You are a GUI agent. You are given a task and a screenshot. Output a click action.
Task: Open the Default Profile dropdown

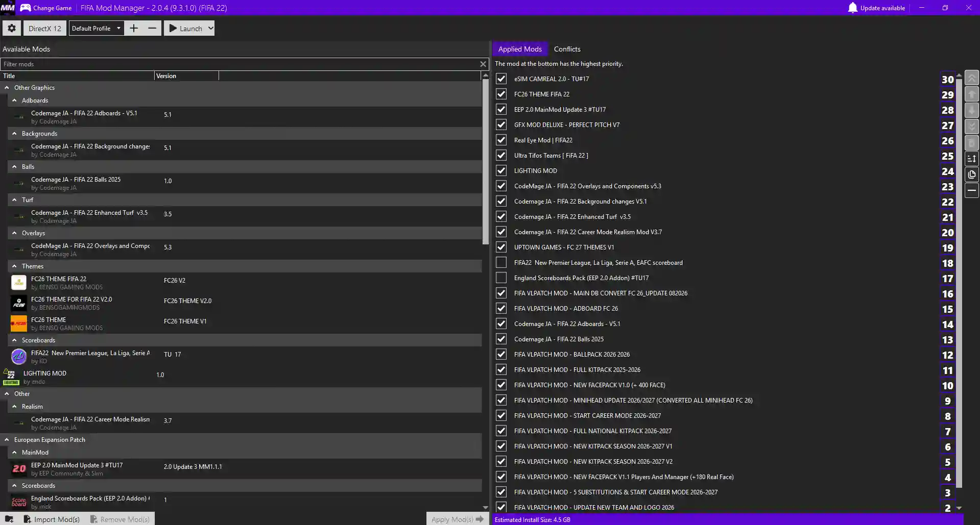(97, 28)
